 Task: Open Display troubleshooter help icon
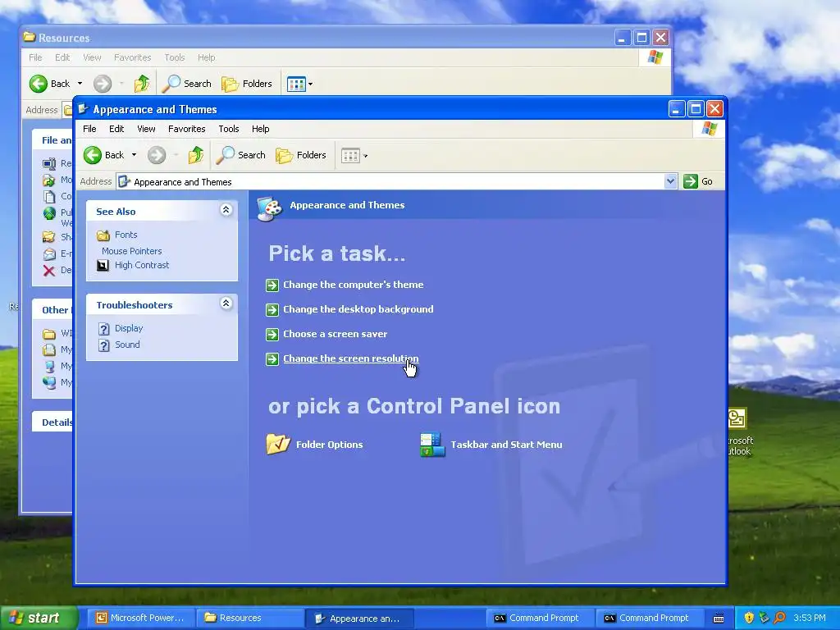(x=104, y=329)
